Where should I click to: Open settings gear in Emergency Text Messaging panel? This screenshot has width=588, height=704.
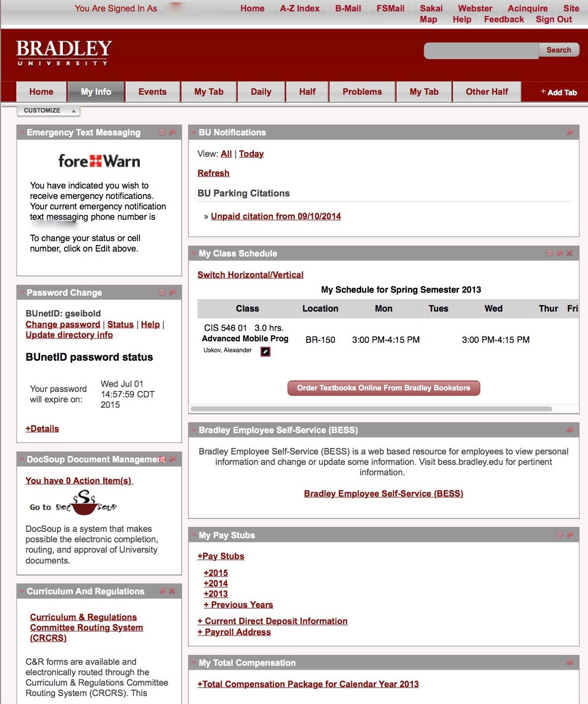(x=162, y=132)
